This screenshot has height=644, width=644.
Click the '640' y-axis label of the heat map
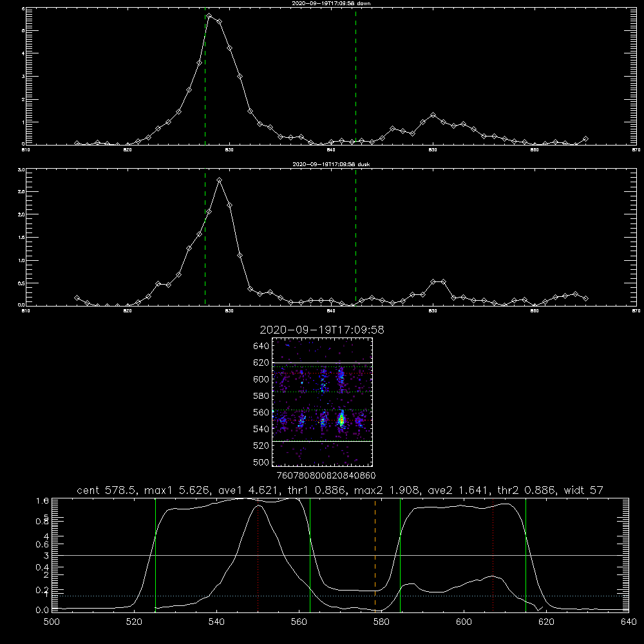261,346
